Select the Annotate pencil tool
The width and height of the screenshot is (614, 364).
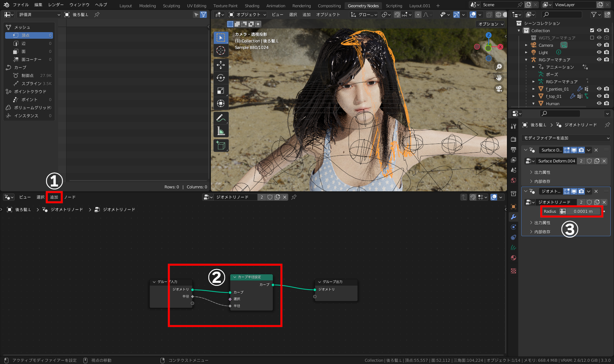221,118
